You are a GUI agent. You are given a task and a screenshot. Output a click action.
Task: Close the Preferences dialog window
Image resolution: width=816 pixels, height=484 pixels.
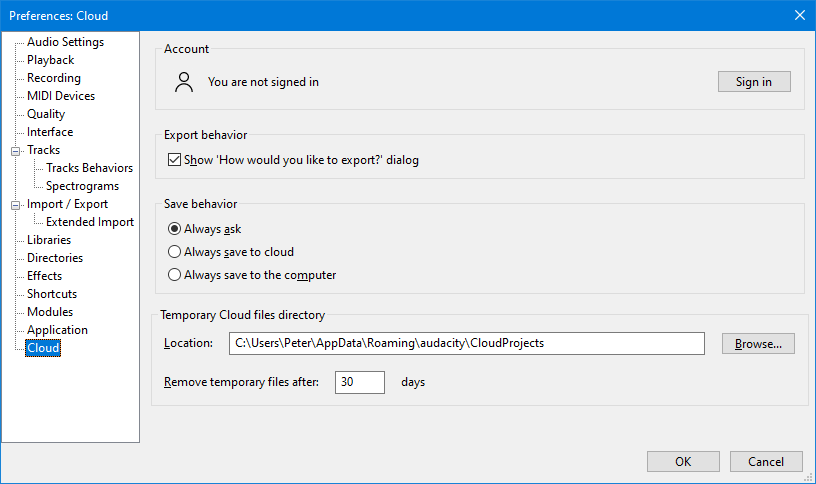tap(799, 15)
